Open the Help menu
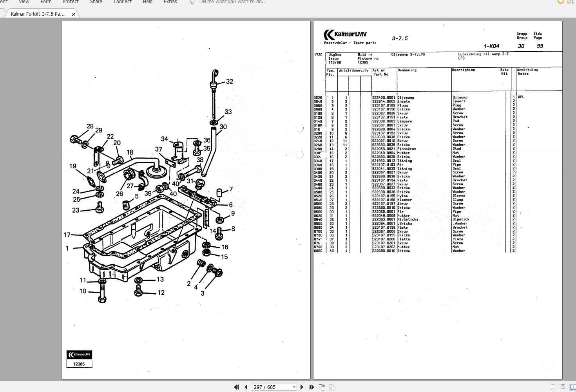This screenshot has height=392, width=576. [x=147, y=2]
